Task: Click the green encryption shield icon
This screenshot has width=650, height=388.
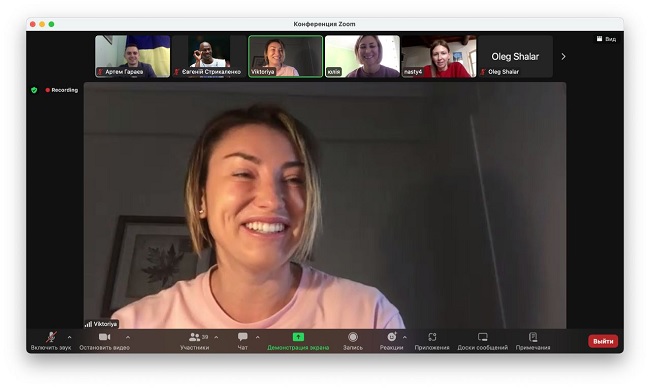Action: (34, 90)
